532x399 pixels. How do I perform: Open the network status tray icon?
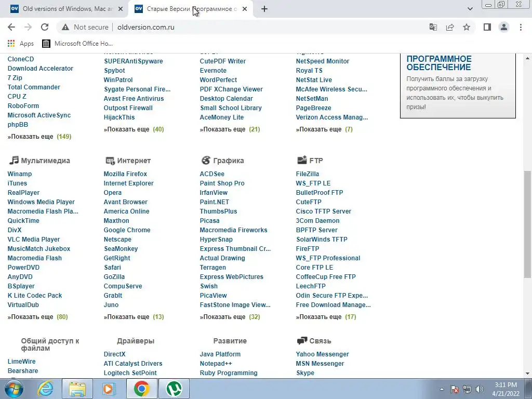point(467,389)
